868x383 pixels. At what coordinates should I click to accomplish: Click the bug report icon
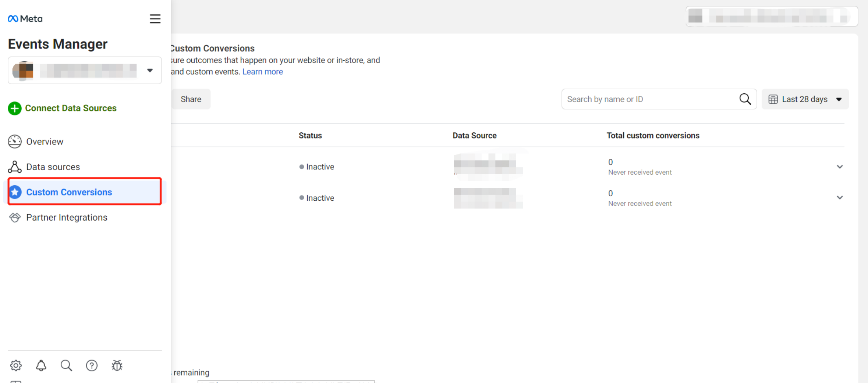(x=117, y=365)
